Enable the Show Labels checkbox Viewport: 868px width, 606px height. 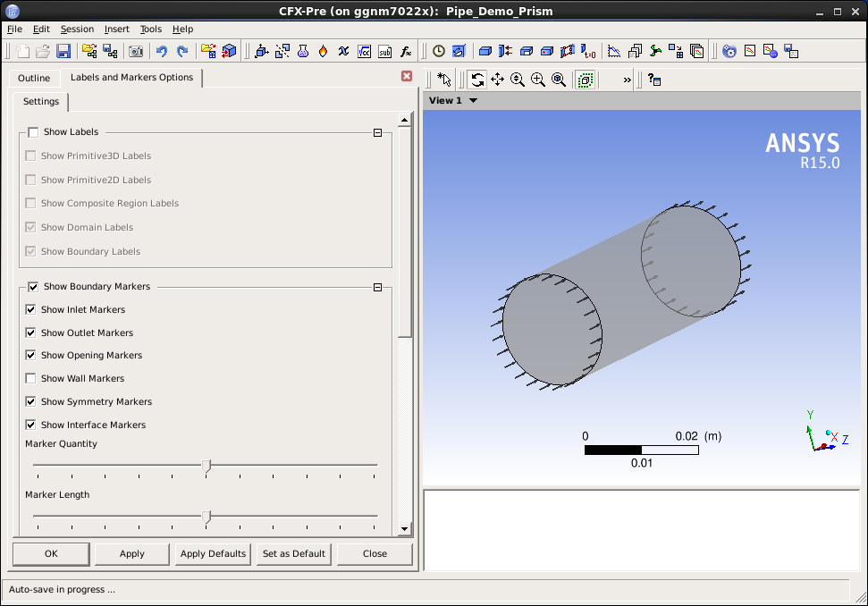coord(33,132)
